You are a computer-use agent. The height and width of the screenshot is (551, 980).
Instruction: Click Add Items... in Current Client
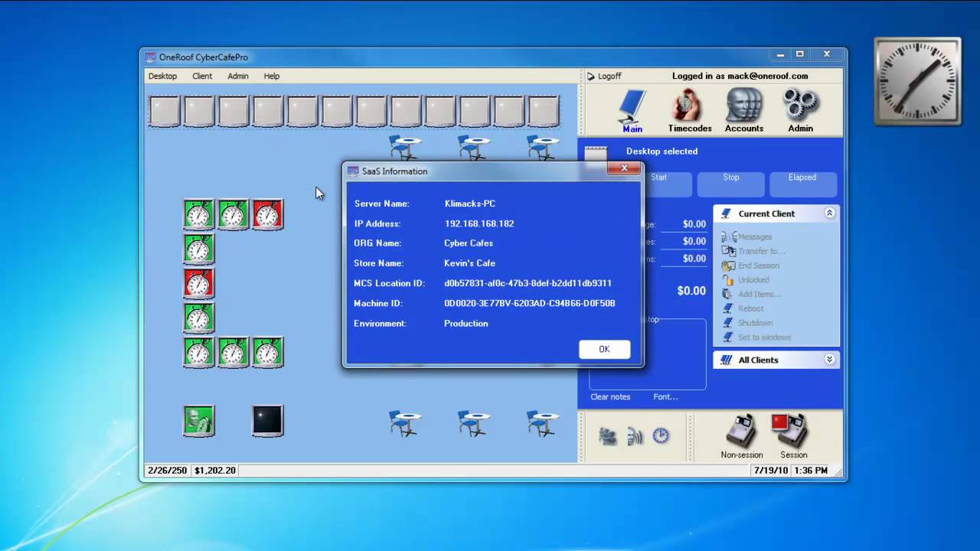click(751, 294)
